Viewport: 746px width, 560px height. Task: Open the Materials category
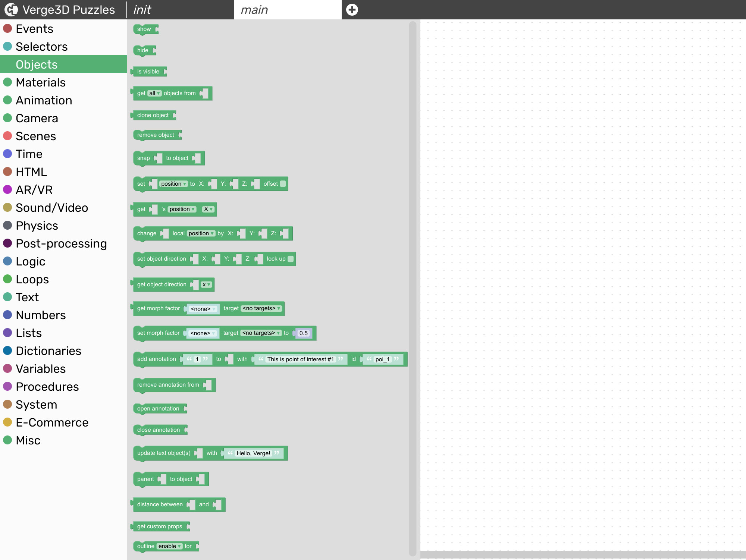tap(41, 82)
